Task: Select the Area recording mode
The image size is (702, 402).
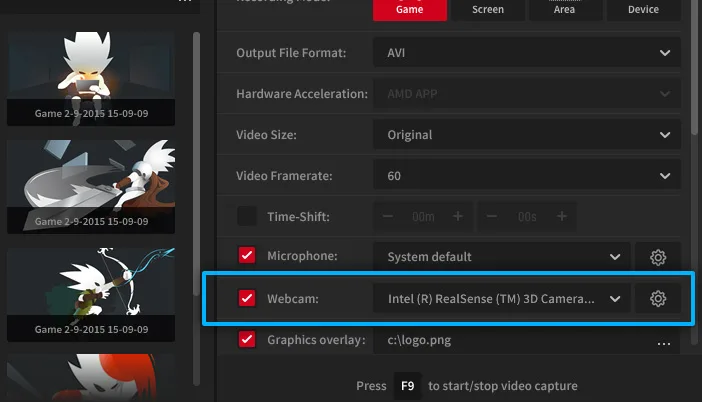Action: click(564, 9)
